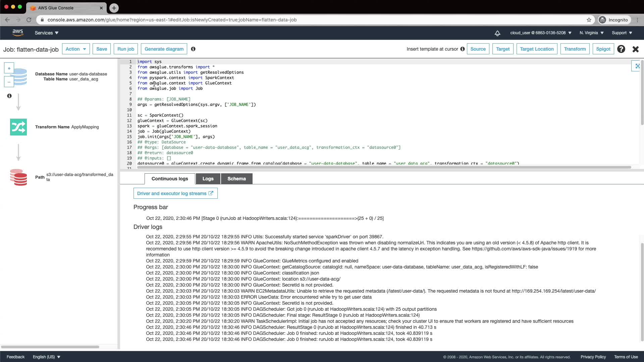Expand the AWS Services menu
644x362 pixels.
[x=47, y=33]
